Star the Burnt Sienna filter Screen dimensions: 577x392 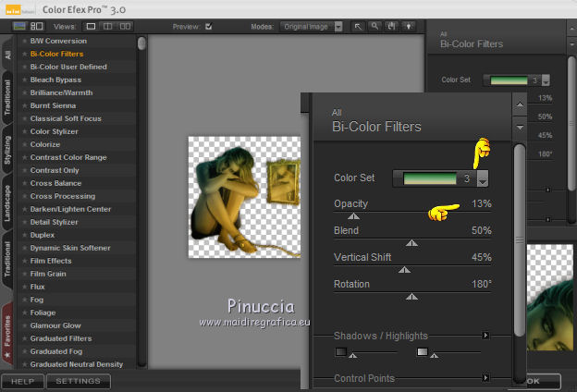(25, 105)
